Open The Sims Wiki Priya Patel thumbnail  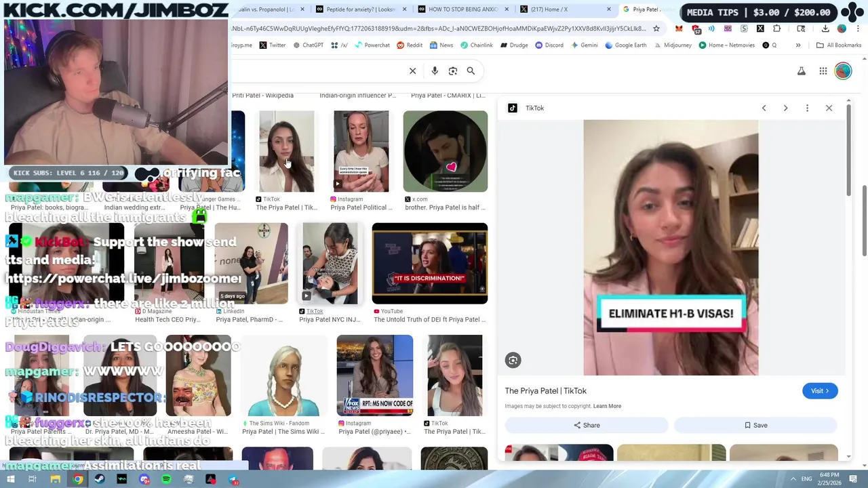[284, 375]
